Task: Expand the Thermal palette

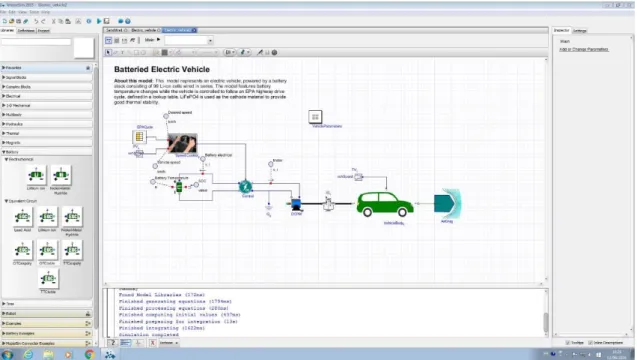Action: [47, 133]
